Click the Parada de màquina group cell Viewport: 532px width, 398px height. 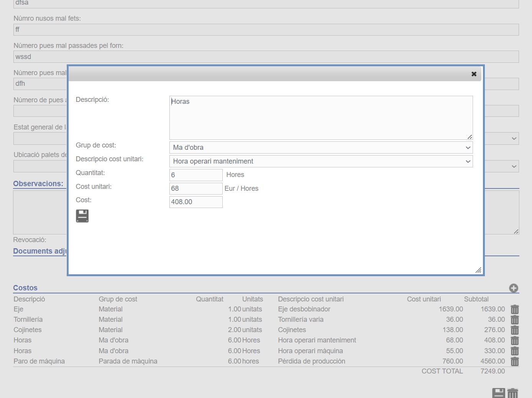(x=128, y=361)
